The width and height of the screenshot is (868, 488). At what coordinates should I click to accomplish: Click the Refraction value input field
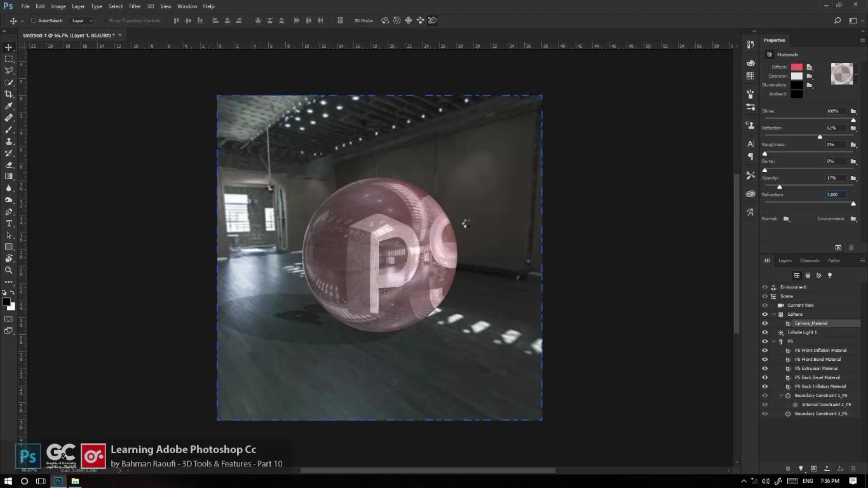(836, 194)
